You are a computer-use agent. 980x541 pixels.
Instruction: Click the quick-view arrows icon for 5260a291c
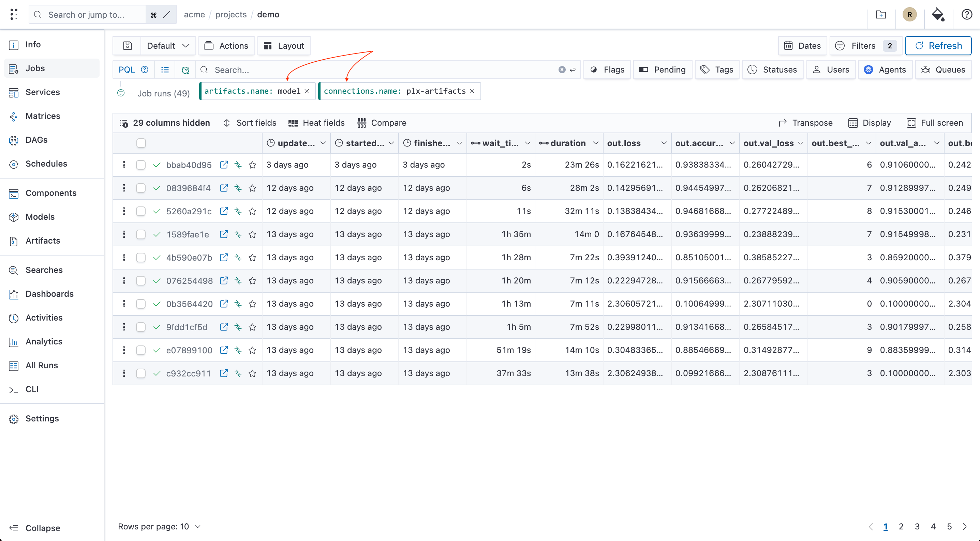pyautogui.click(x=238, y=211)
